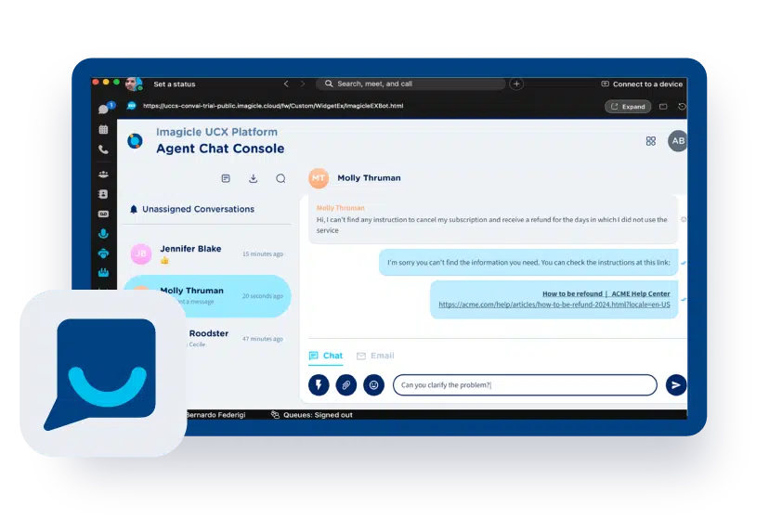Click the AB agent profile avatar

(678, 141)
